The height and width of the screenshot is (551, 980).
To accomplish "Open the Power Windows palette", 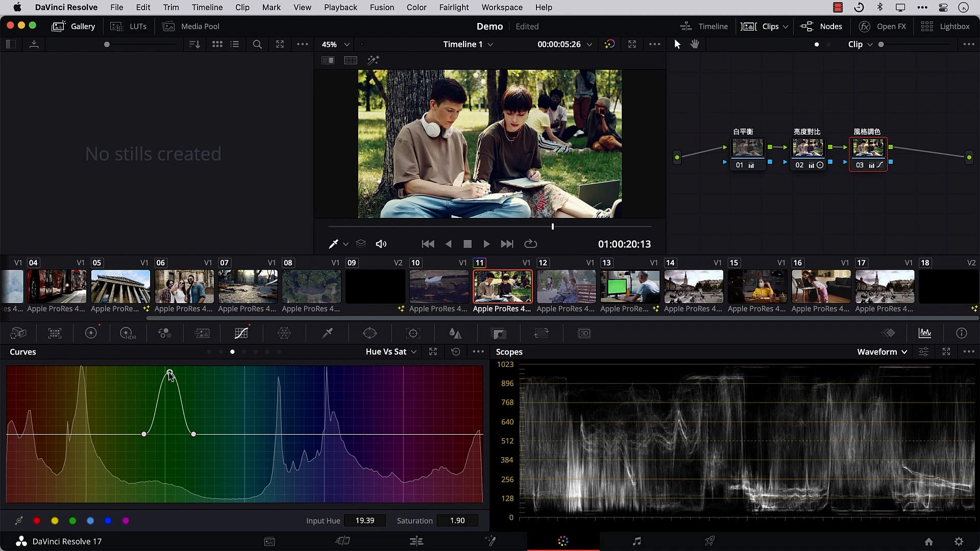I will (x=370, y=333).
